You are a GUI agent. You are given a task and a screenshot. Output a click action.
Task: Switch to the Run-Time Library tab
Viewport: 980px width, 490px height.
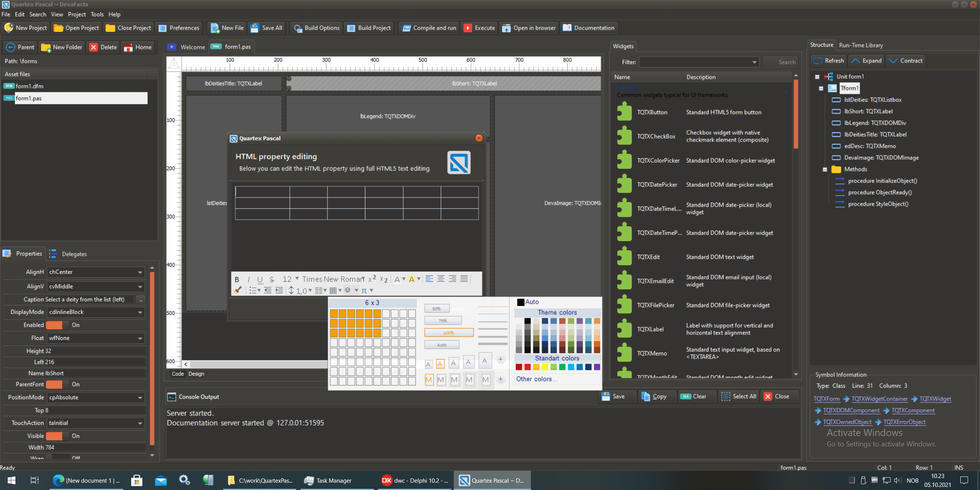pyautogui.click(x=860, y=45)
